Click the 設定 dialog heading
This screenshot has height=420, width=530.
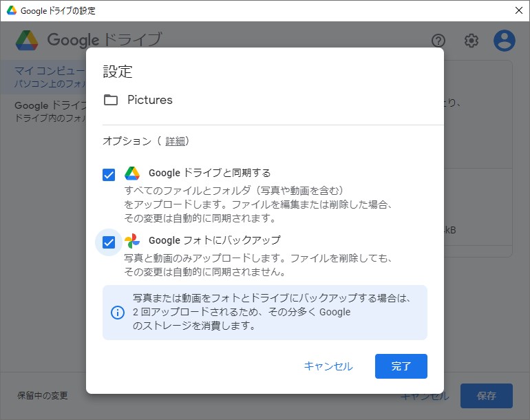pyautogui.click(x=117, y=72)
